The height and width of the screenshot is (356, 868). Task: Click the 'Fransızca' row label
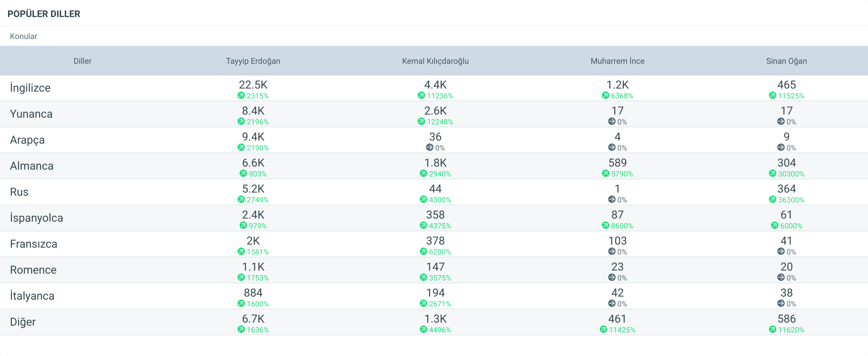pos(34,244)
